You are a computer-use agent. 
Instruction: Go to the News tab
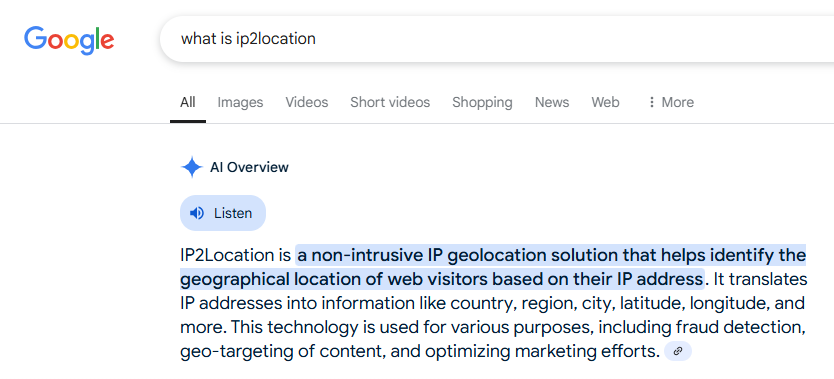552,102
